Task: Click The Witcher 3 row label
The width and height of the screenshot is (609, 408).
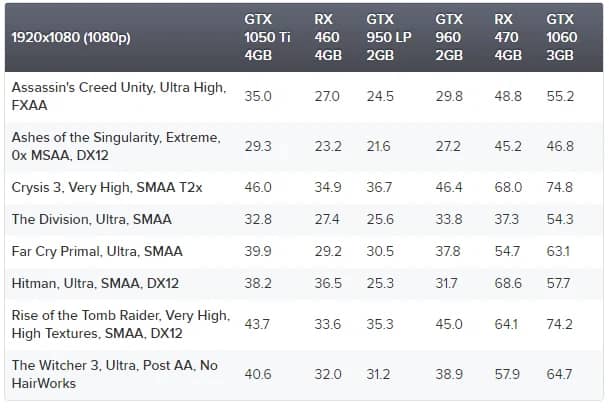Action: [x=116, y=374]
